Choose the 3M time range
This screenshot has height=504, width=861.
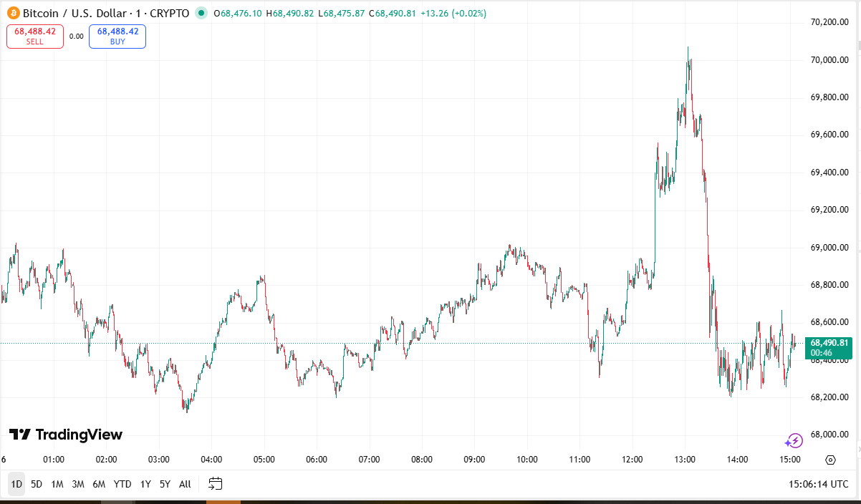78,484
